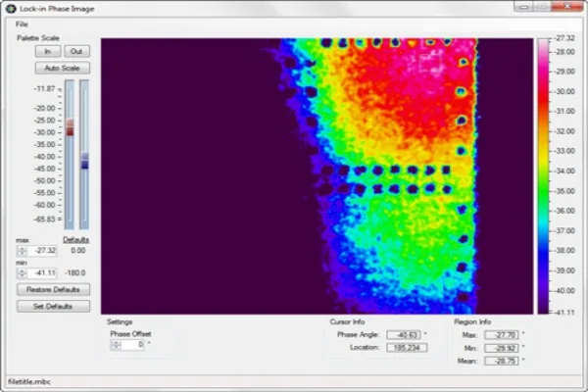Click the Settings heading
Image resolution: width=588 pixels, height=392 pixels.
click(x=120, y=321)
